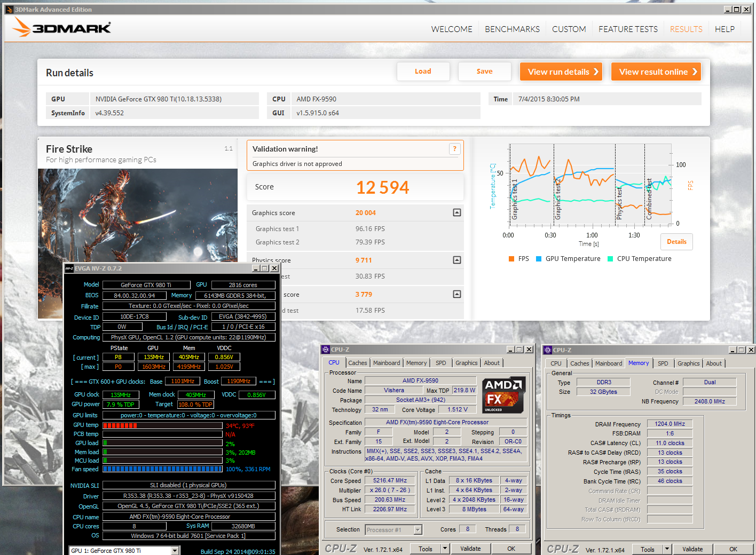Click Tools button in left CPU-Z window

(426, 549)
